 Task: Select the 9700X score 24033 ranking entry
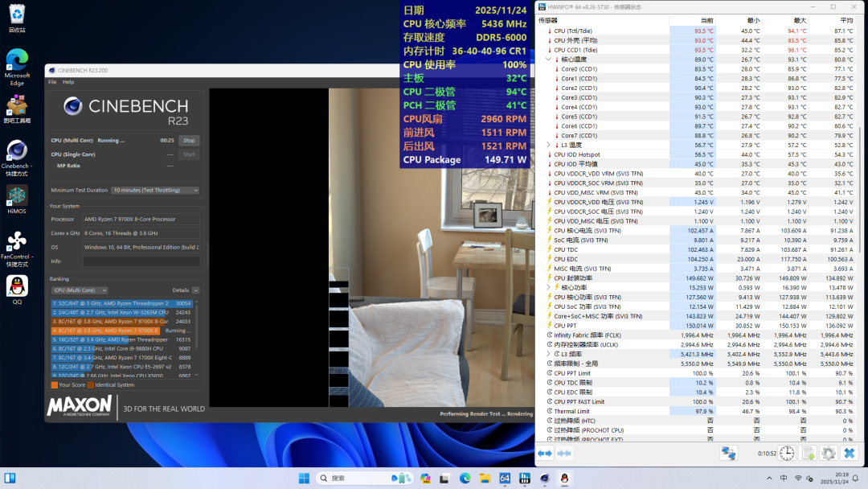click(122, 321)
